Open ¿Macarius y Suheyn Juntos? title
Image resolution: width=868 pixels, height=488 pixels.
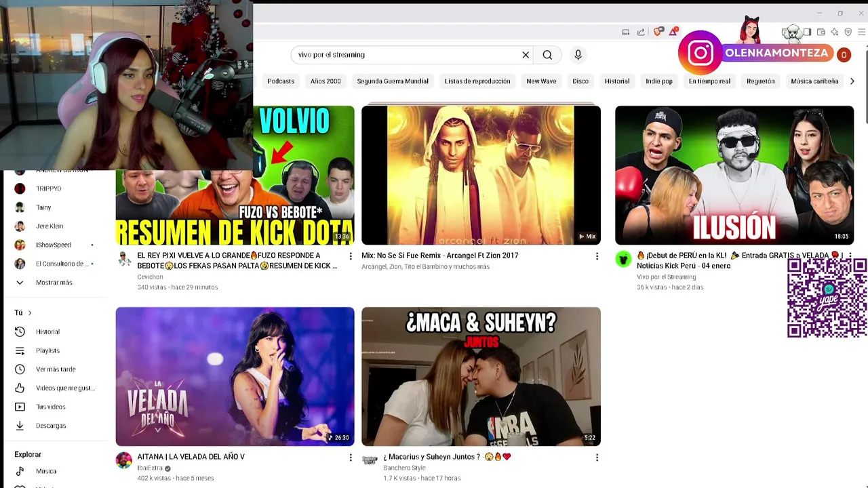448,457
